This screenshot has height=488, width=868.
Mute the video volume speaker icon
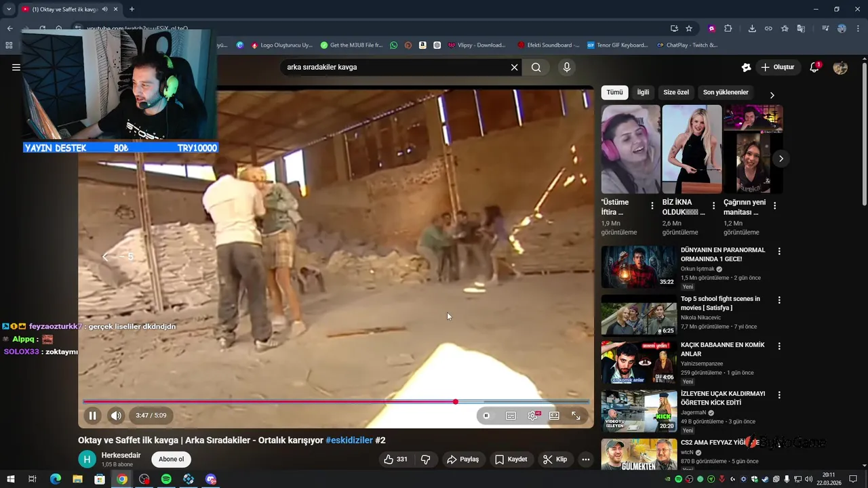117,415
